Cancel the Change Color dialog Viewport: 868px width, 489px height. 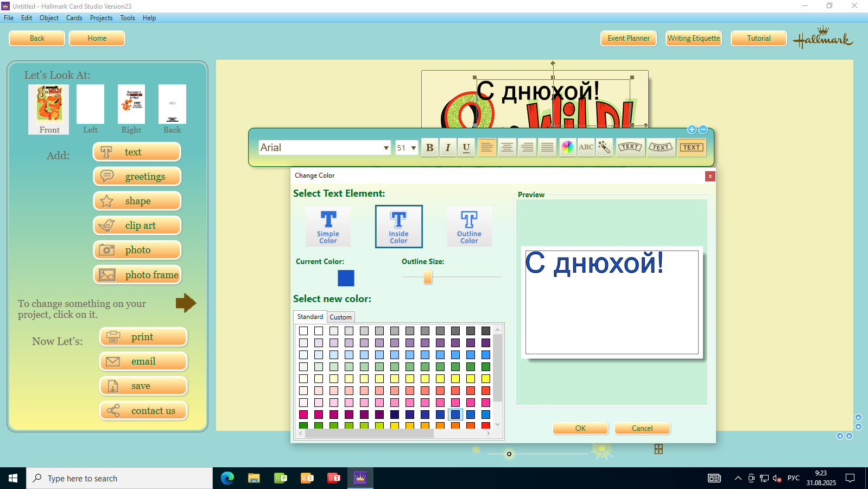click(642, 428)
